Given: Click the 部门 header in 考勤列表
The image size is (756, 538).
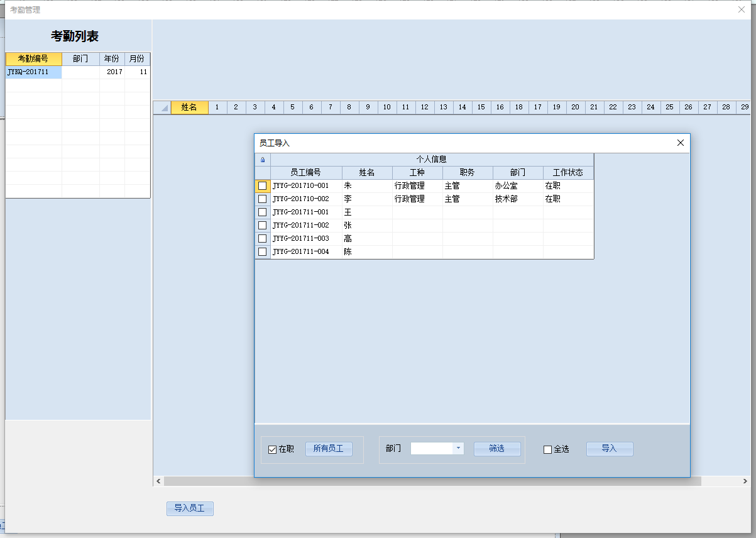Looking at the screenshot, I should [x=80, y=58].
